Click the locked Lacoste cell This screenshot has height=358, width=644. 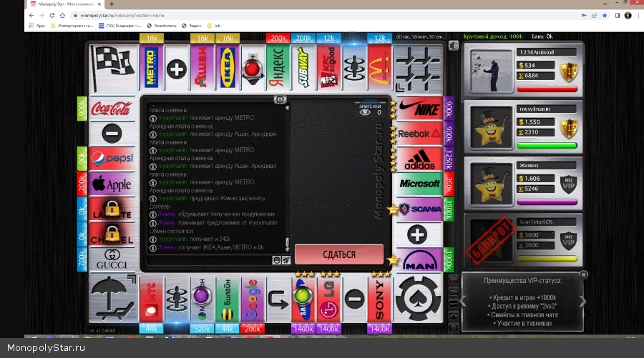click(x=112, y=209)
